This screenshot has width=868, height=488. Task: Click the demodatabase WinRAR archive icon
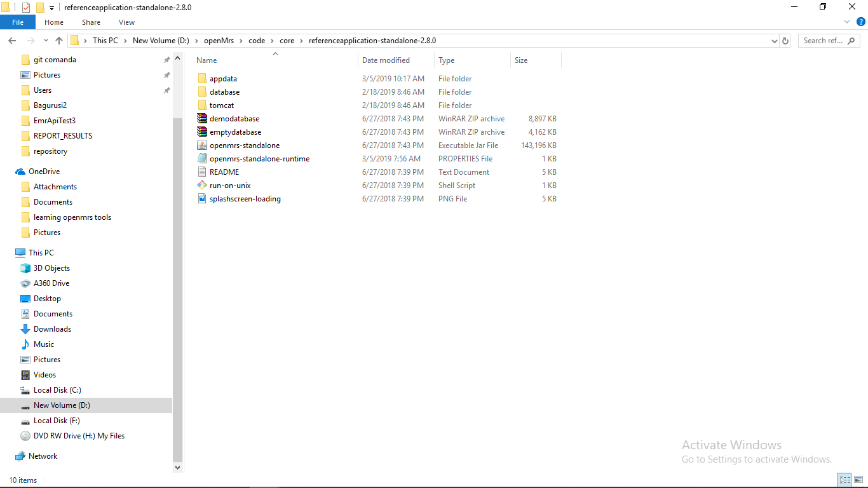click(x=202, y=119)
